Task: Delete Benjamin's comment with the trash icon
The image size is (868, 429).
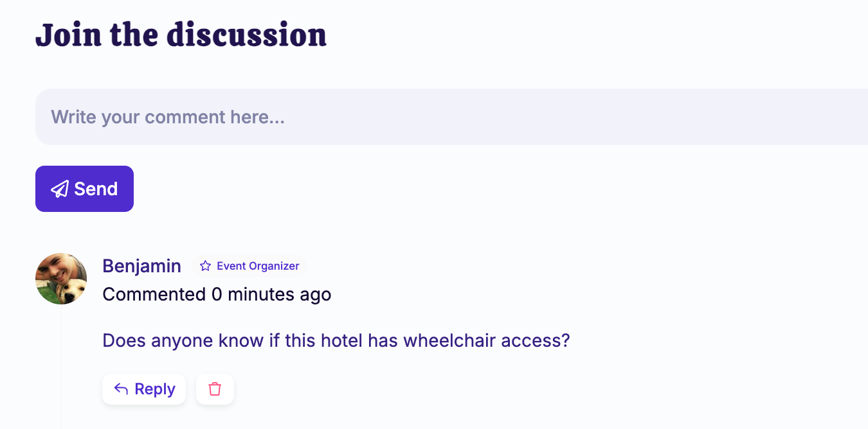Action: 215,389
